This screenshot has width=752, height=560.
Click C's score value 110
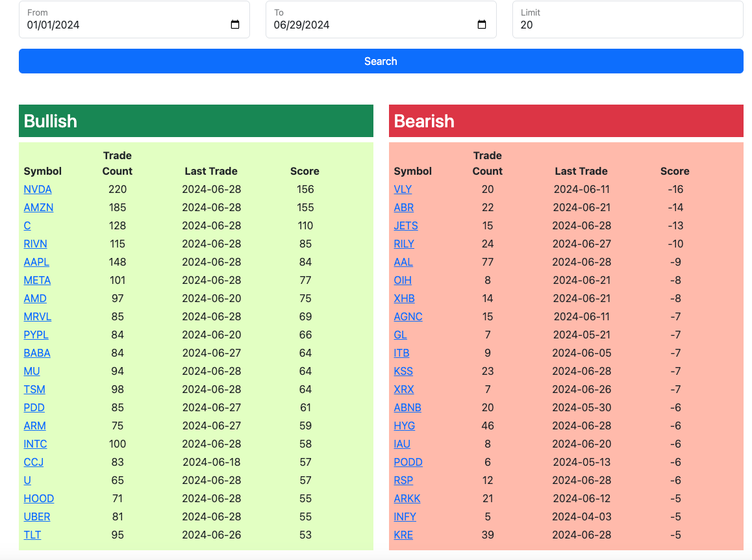(305, 225)
